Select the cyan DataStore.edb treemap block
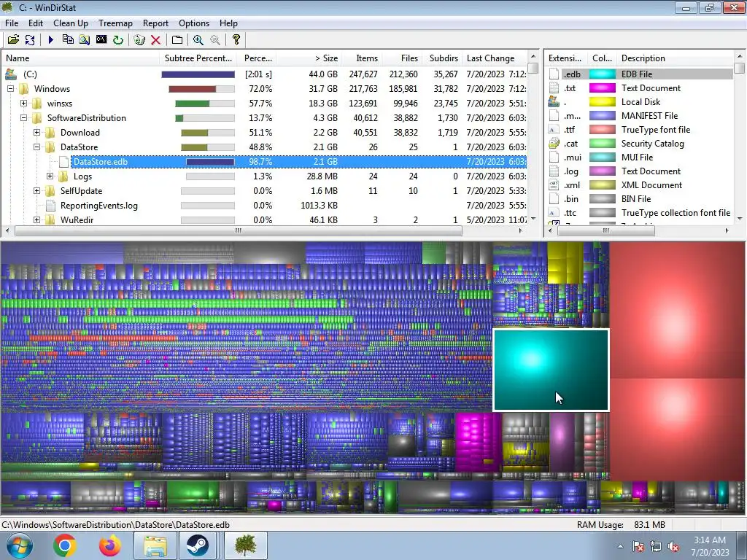Image resolution: width=747 pixels, height=560 pixels. click(551, 370)
